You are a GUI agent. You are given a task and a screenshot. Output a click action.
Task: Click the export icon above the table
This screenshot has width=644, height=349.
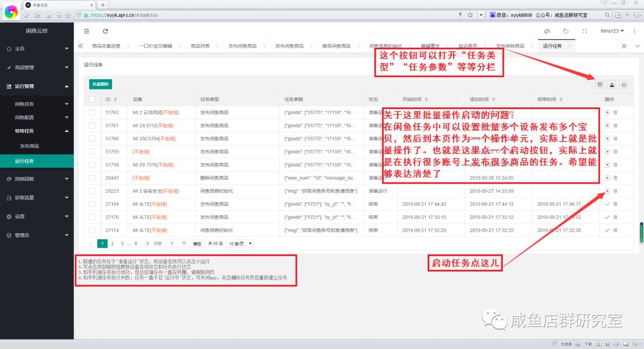tap(612, 85)
